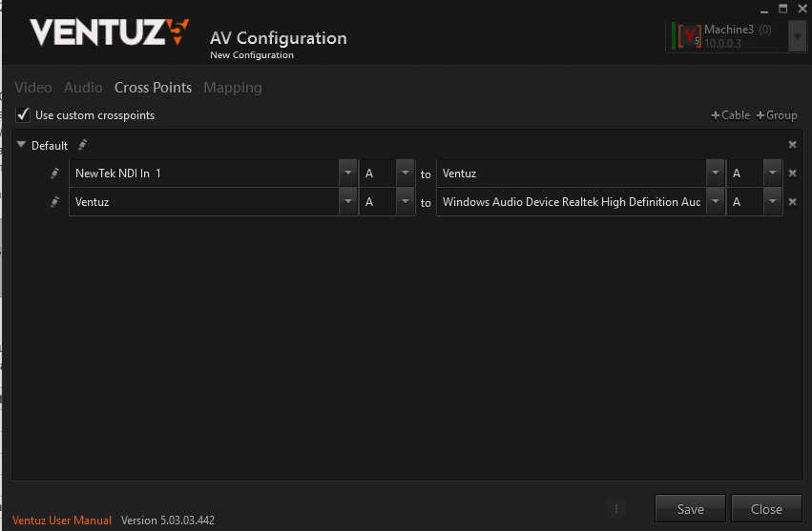Screen dimensions: 812x531
Task: Open the Machine3 selector dropdown
Action: pyautogui.click(x=797, y=36)
